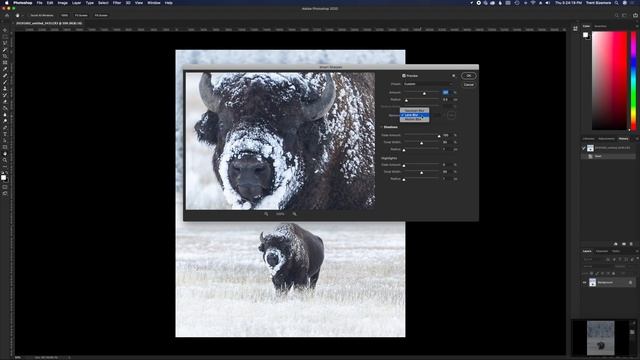Click the foreground color swatch in Color panel
The height and width of the screenshot is (360, 640).
point(585,35)
